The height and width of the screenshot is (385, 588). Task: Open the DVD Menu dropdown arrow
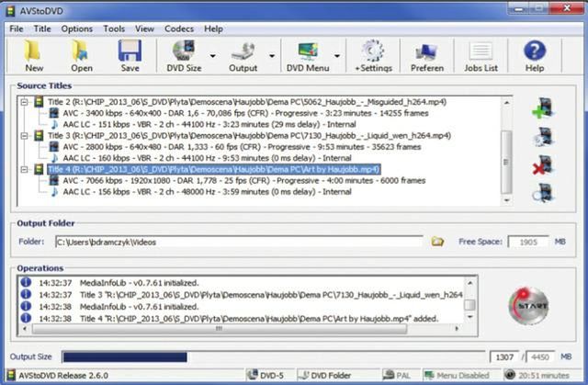(337, 56)
